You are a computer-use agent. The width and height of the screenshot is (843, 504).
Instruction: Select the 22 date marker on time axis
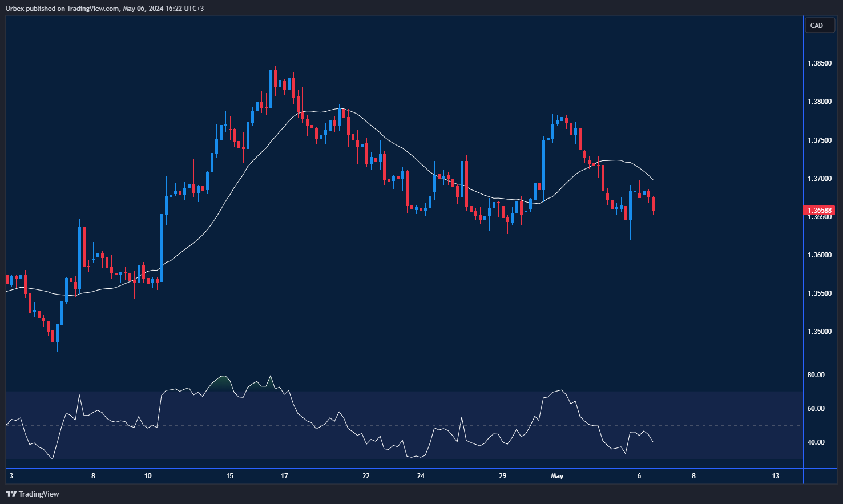[x=366, y=476]
